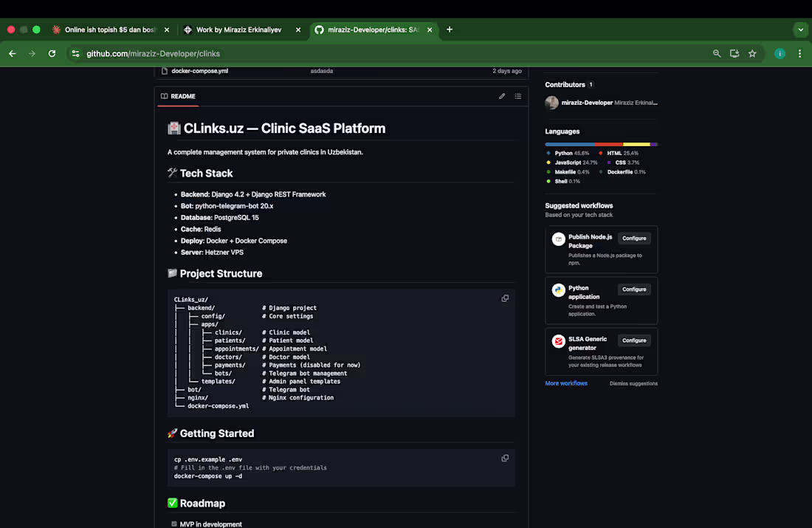The width and height of the screenshot is (812, 528).
Task: Configure the Python application workflow
Action: tap(634, 289)
